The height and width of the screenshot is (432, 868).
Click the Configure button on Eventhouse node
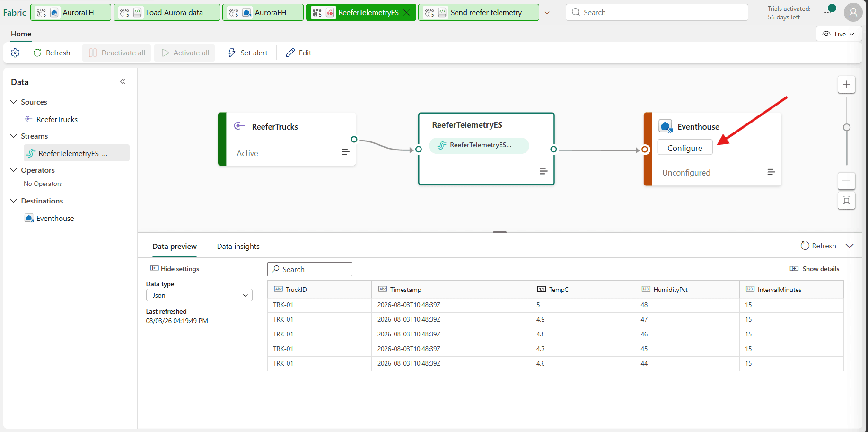(x=685, y=148)
